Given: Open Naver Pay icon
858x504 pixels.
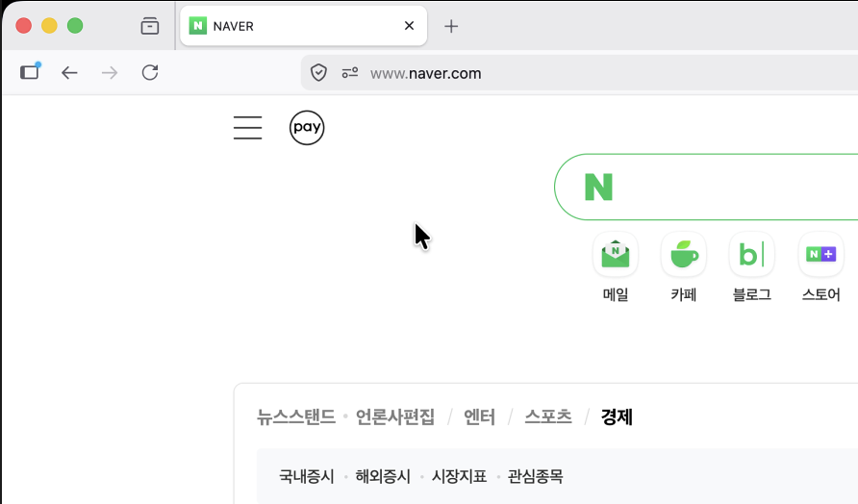Looking at the screenshot, I should (x=307, y=128).
